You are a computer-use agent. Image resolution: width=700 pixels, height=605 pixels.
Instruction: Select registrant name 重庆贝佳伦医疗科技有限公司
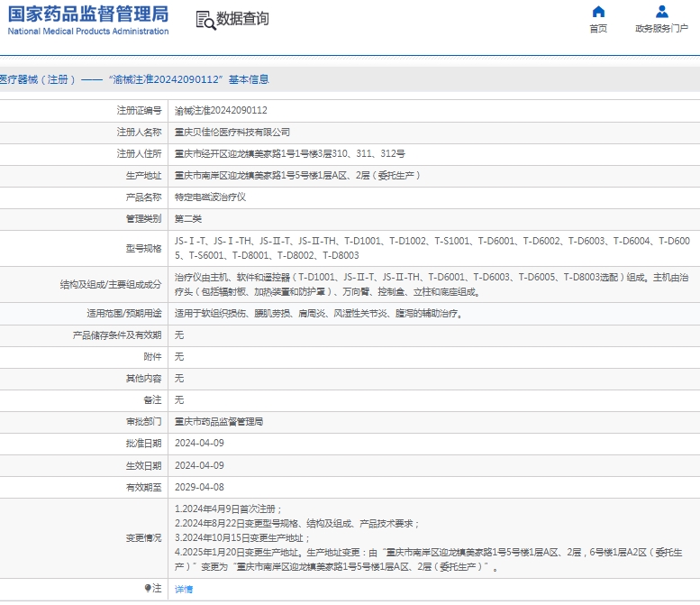click(232, 133)
